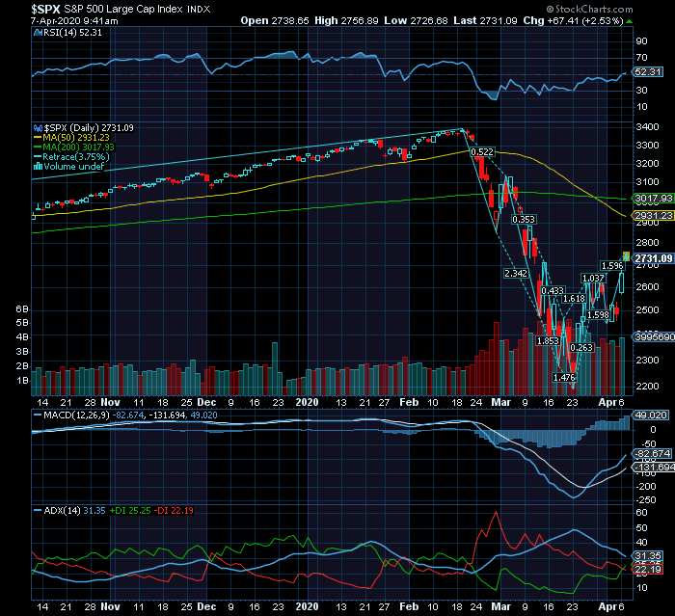Click the 49.020 histogram tag on MACD axis

click(x=651, y=415)
